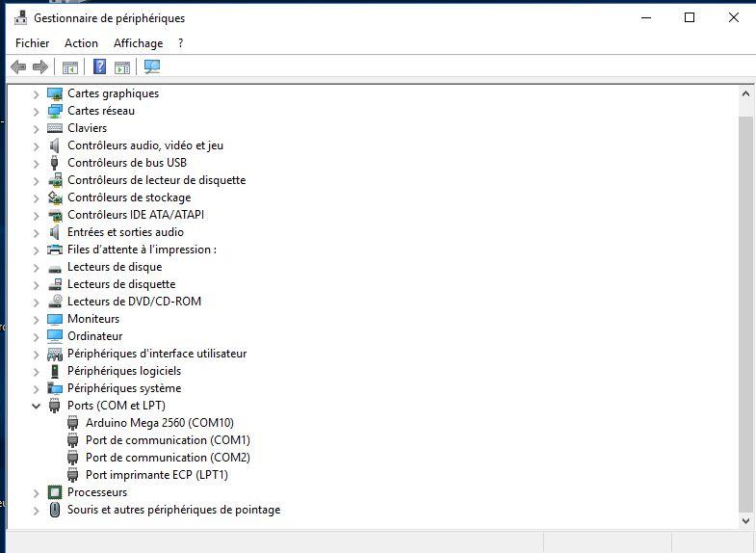Open the Fichier menu

(33, 43)
